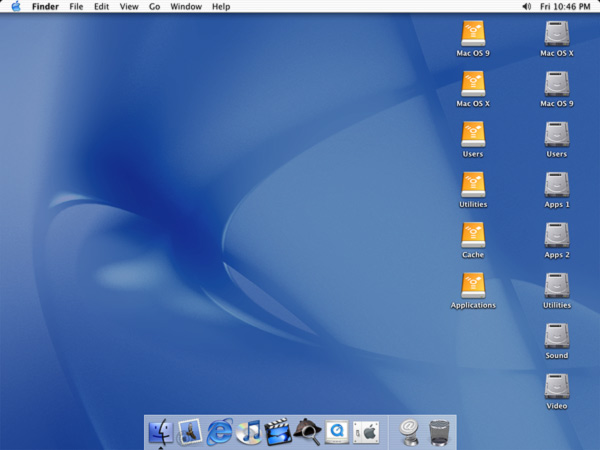The width and height of the screenshot is (600, 450).
Task: Select the orange FireWire Users drive
Action: coord(473,134)
